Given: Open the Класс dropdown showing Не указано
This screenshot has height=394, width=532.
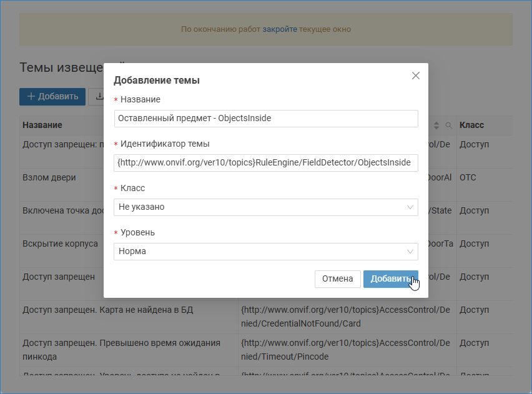Looking at the screenshot, I should point(267,207).
